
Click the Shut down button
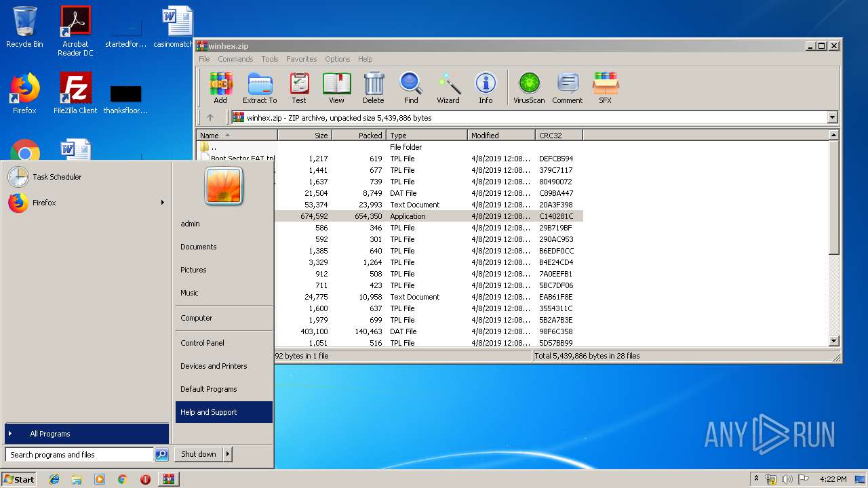199,454
